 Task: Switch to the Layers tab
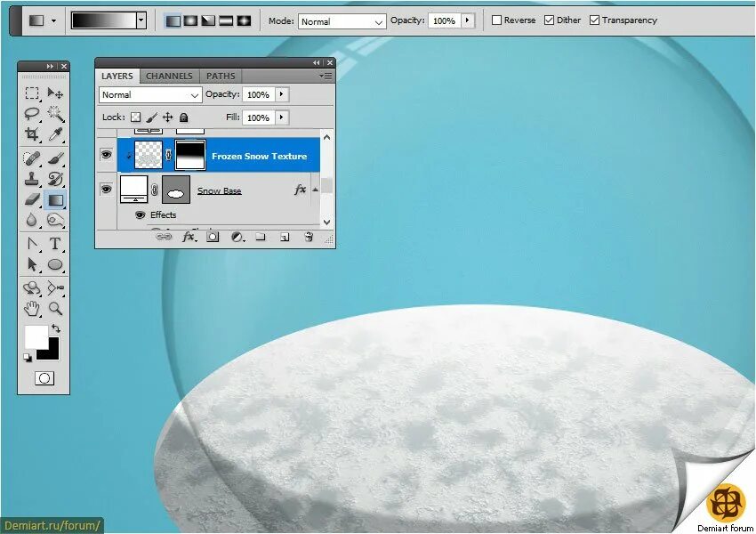click(117, 77)
